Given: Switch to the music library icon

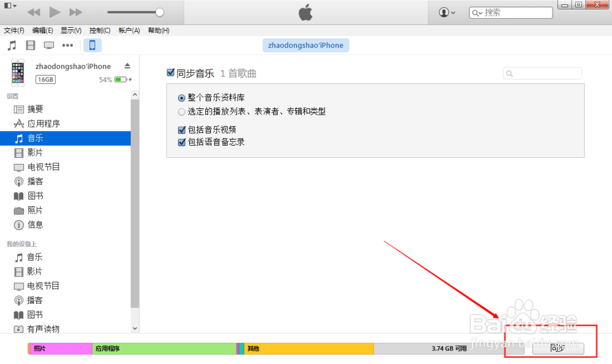Looking at the screenshot, I should click(12, 45).
